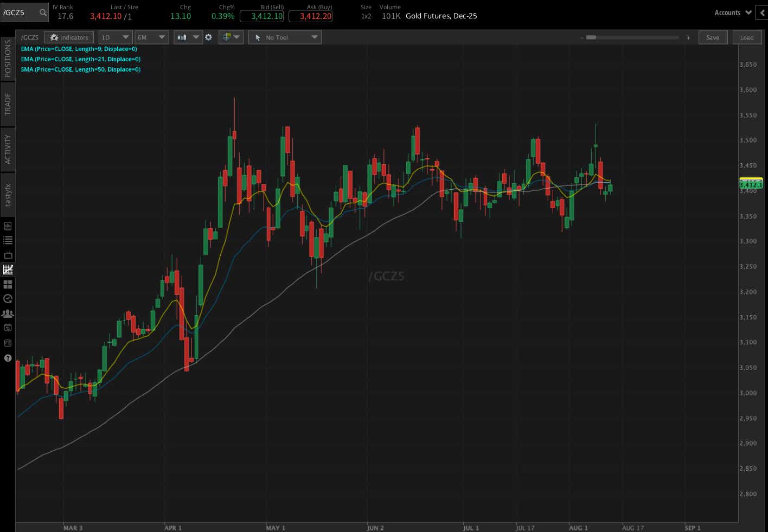768x532 pixels.
Task: Click the MAY 1 date label
Action: coord(276,528)
